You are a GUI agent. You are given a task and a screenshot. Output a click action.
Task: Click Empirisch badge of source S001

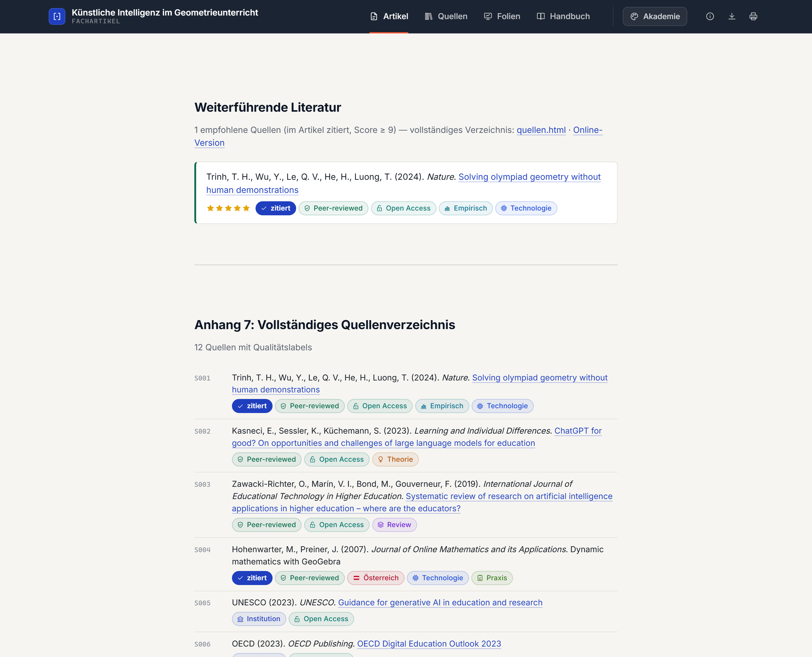[442, 406]
